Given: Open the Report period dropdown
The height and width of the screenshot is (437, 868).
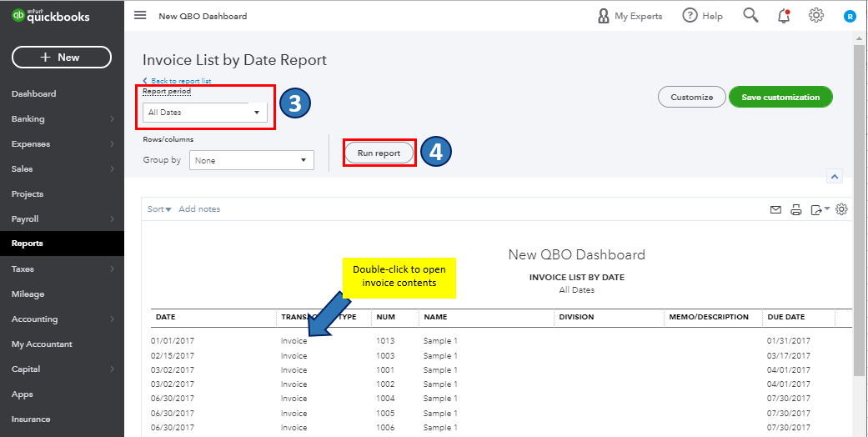Looking at the screenshot, I should point(204,112).
